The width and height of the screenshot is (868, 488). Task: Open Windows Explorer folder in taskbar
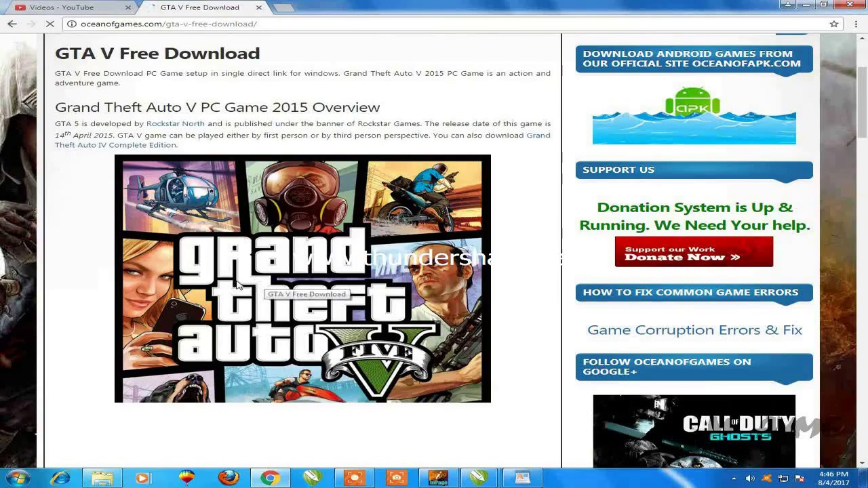[102, 478]
